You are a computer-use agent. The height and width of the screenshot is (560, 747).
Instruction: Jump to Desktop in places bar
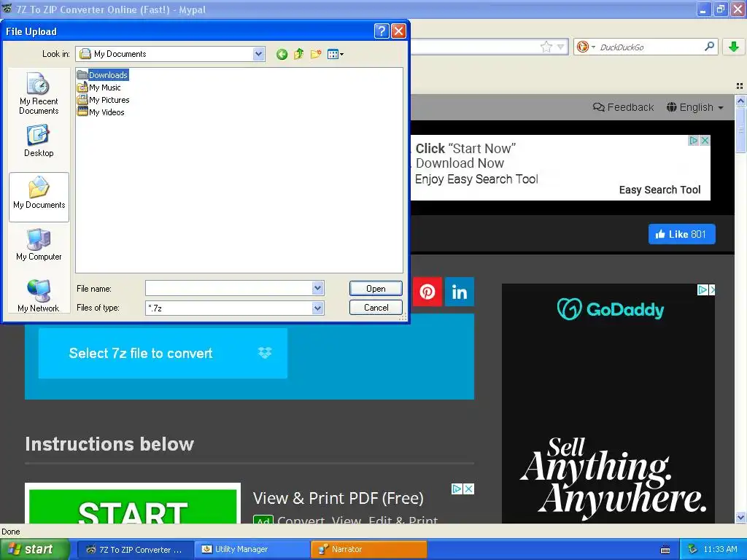(x=39, y=141)
